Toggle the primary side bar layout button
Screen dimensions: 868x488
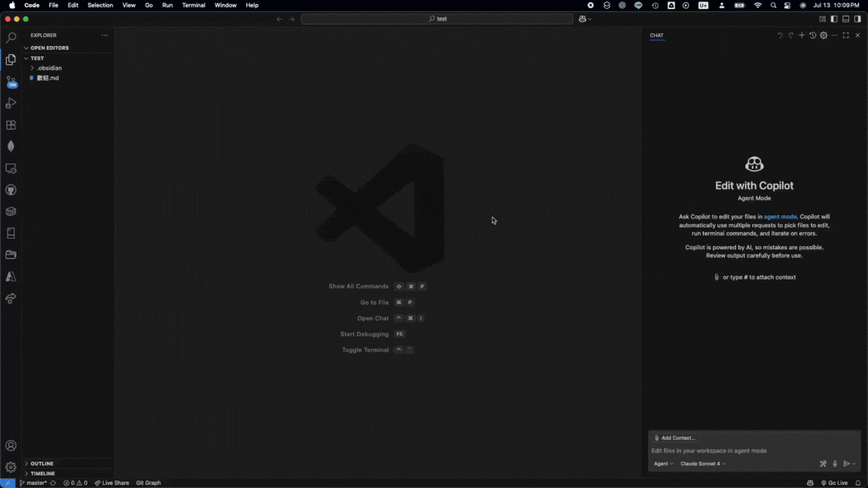coord(834,19)
